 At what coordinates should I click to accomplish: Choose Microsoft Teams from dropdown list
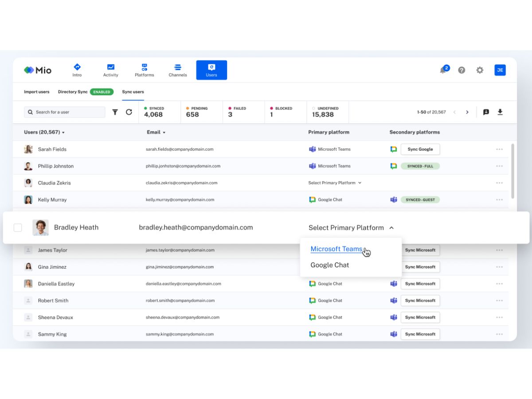point(336,249)
